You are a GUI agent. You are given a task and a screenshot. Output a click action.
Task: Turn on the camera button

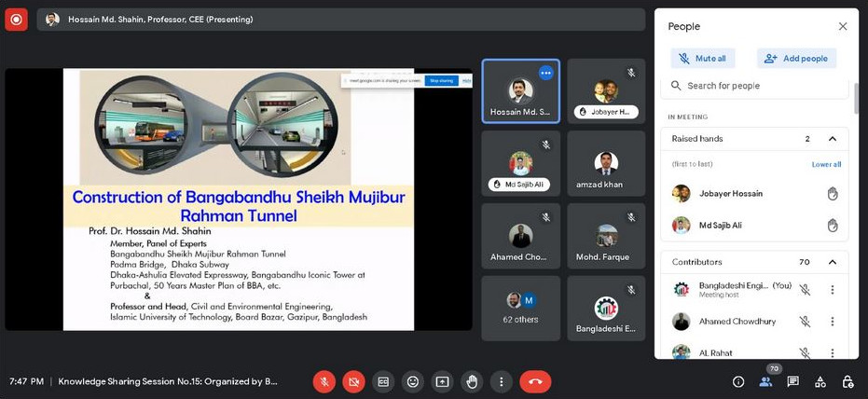point(353,382)
